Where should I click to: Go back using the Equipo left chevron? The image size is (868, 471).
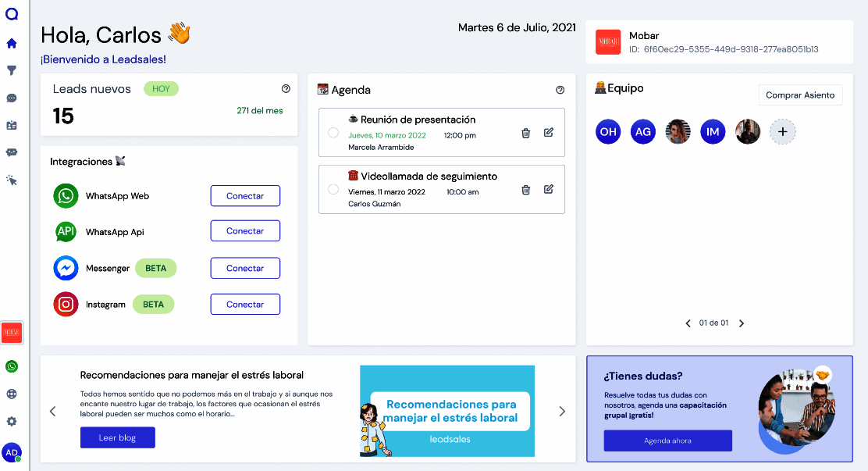(x=688, y=323)
